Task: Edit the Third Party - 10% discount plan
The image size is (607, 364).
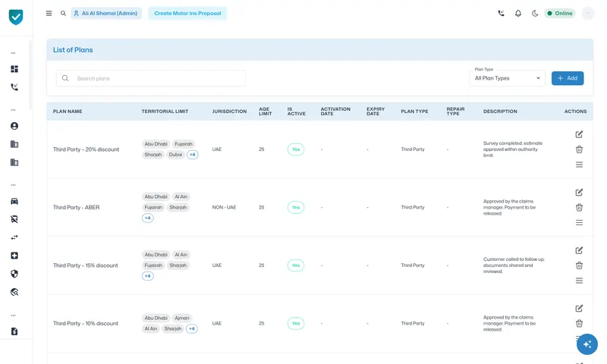Action: click(x=579, y=309)
